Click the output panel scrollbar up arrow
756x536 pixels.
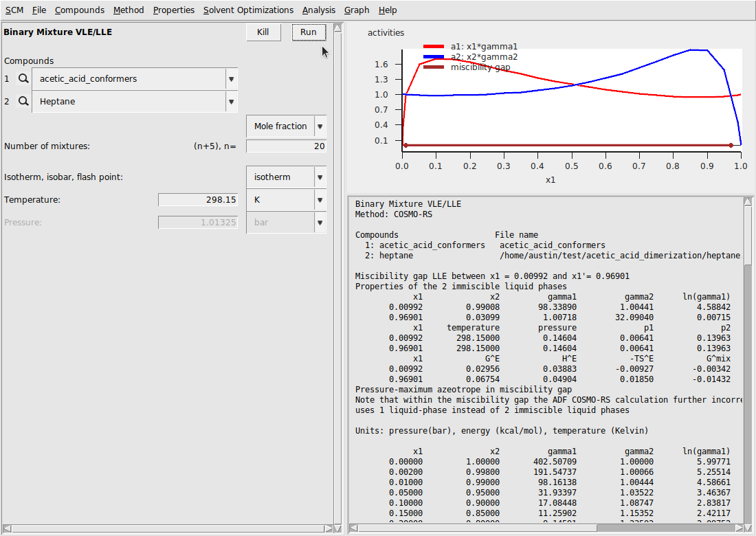748,201
